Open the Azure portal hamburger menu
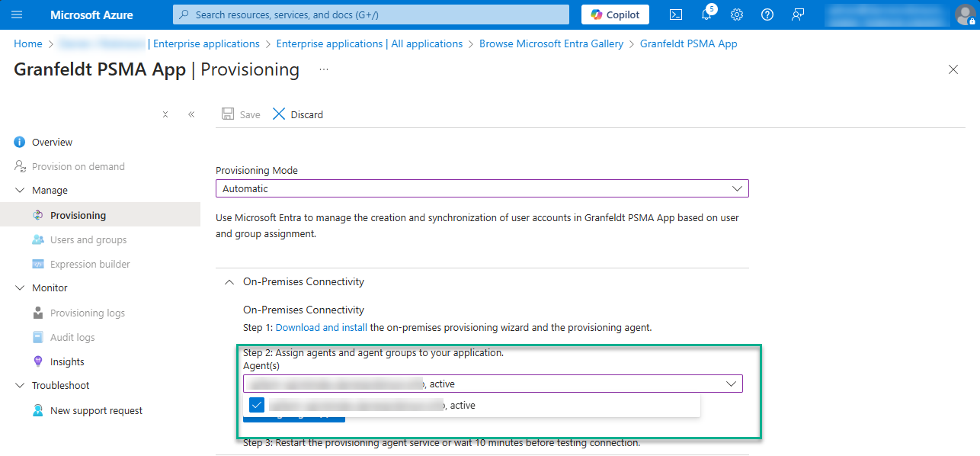The height and width of the screenshot is (456, 980). (17, 14)
